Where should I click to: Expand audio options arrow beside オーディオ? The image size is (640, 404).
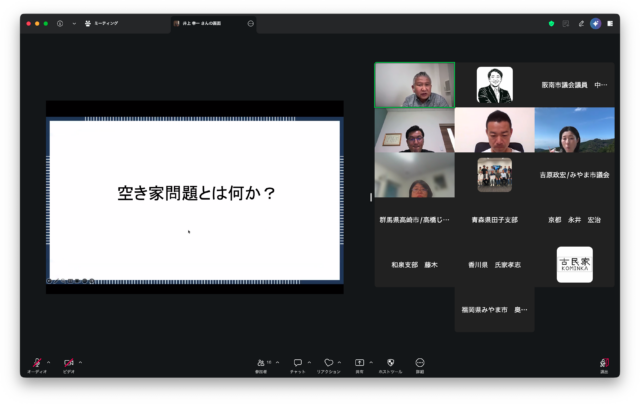click(48, 362)
